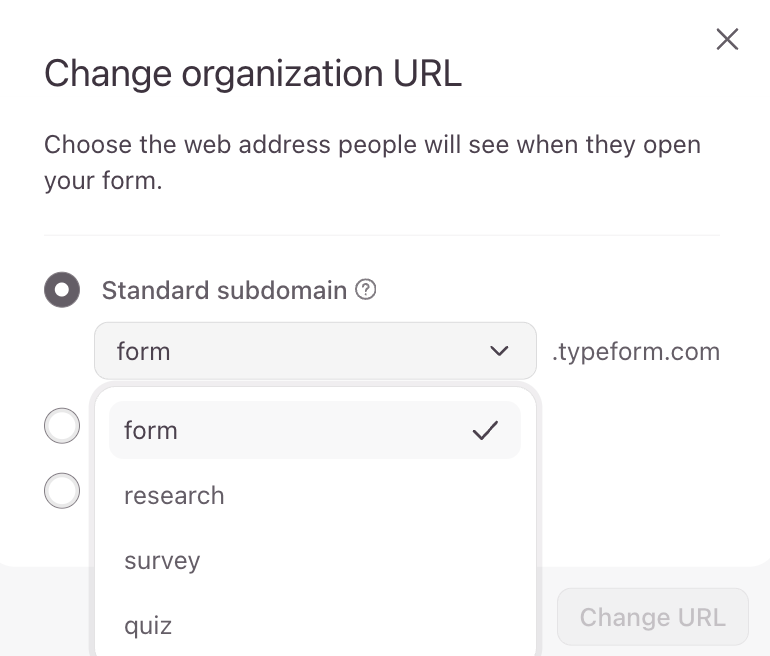Viewport: 770px width, 656px height.
Task: Click the "Choose the web address" description text
Action: point(372,144)
